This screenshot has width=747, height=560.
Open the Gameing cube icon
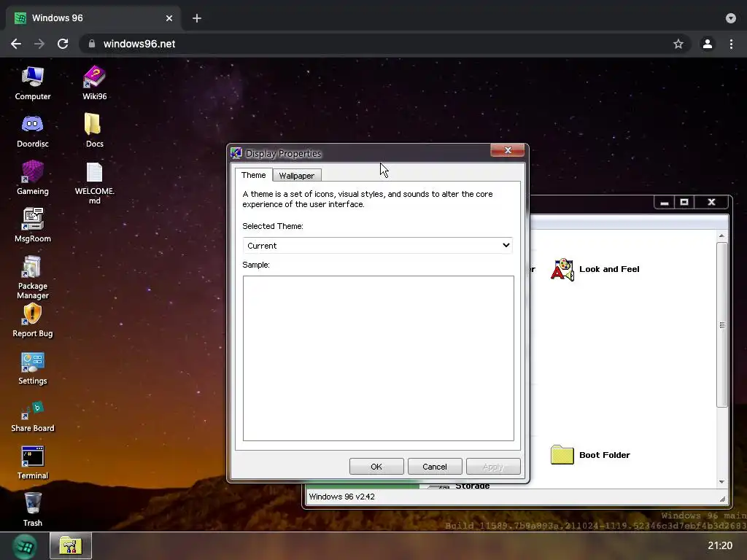coord(32,178)
